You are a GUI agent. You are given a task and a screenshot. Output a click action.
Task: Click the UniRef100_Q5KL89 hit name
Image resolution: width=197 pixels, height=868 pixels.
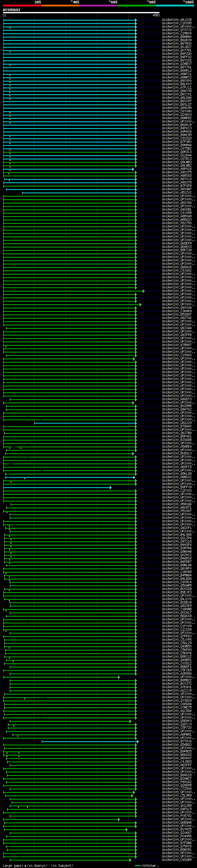(x=177, y=474)
